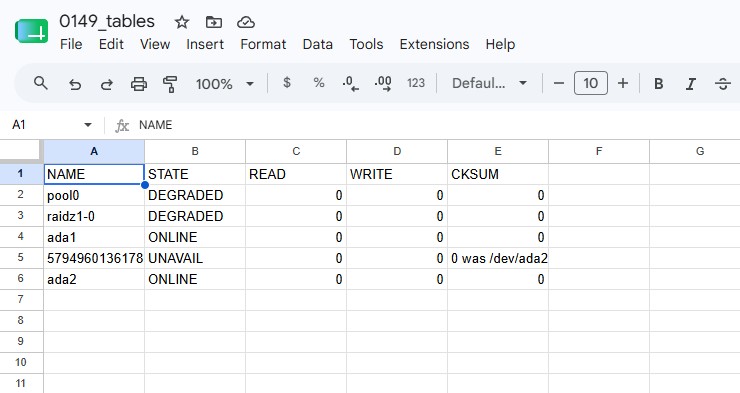Select column A header
This screenshot has width=740, height=393.
94,151
